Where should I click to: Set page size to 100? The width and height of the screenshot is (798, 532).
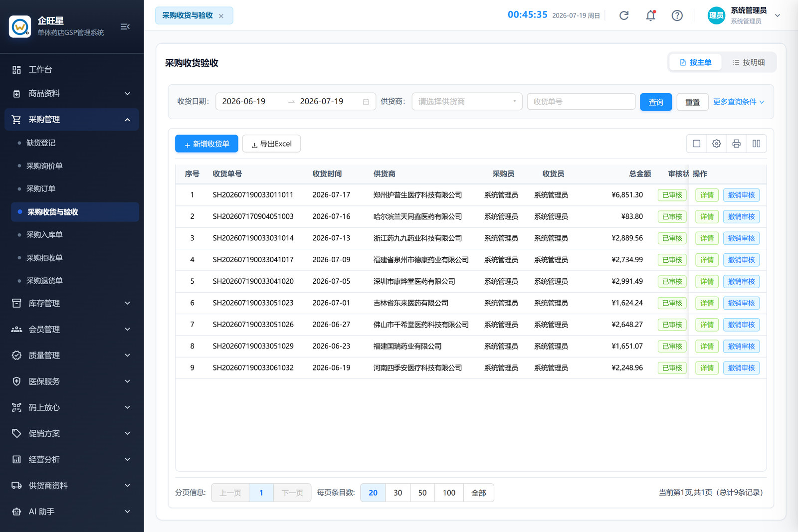[449, 493]
